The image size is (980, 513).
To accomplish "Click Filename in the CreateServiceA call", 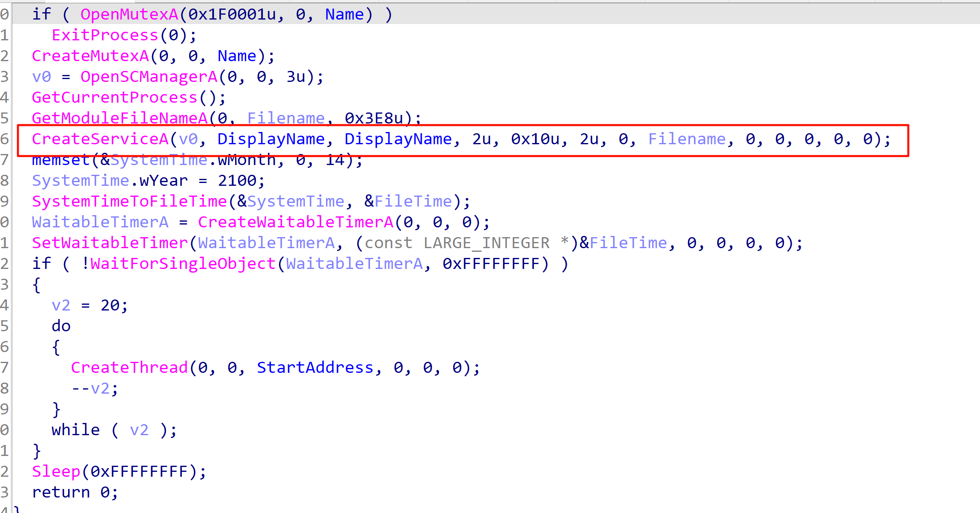I will [687, 139].
